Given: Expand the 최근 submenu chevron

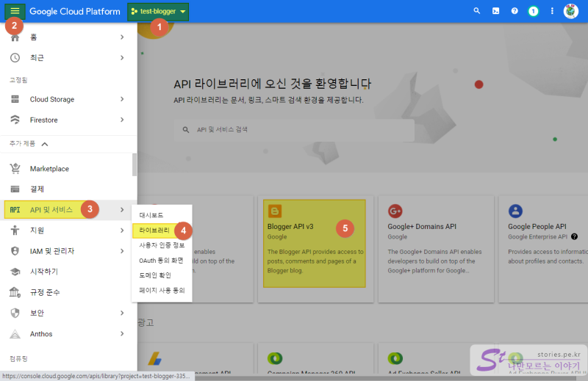Looking at the screenshot, I should tap(122, 58).
